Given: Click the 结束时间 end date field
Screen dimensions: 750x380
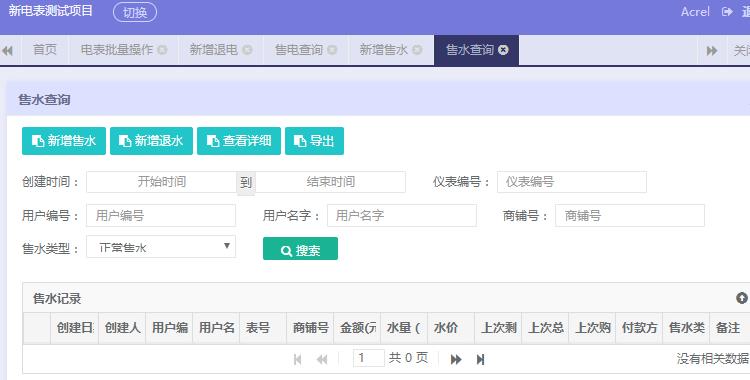Looking at the screenshot, I should coord(331,182).
